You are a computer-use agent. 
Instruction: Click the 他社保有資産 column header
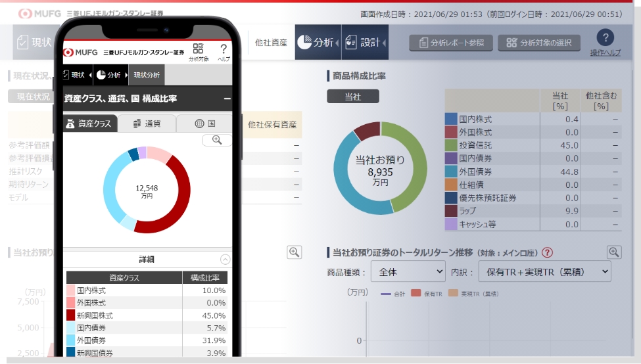click(272, 125)
